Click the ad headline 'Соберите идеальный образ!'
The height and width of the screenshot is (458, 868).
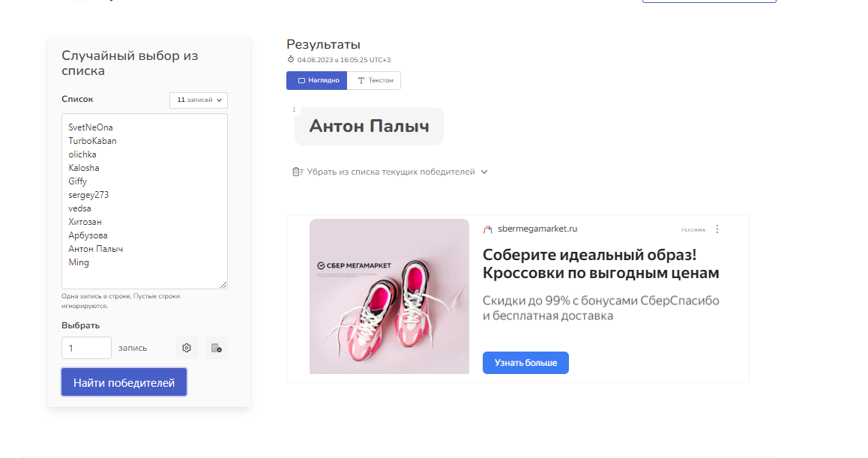pos(590,255)
